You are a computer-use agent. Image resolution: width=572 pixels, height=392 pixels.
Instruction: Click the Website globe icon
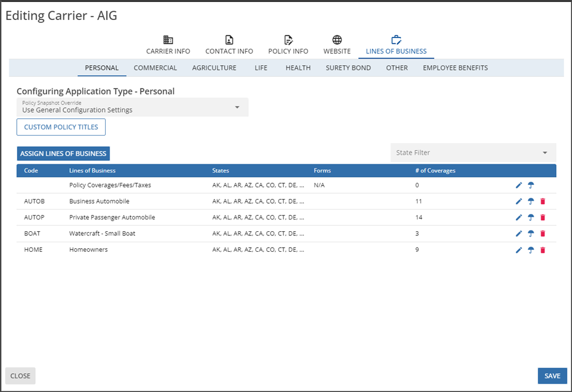coord(337,40)
